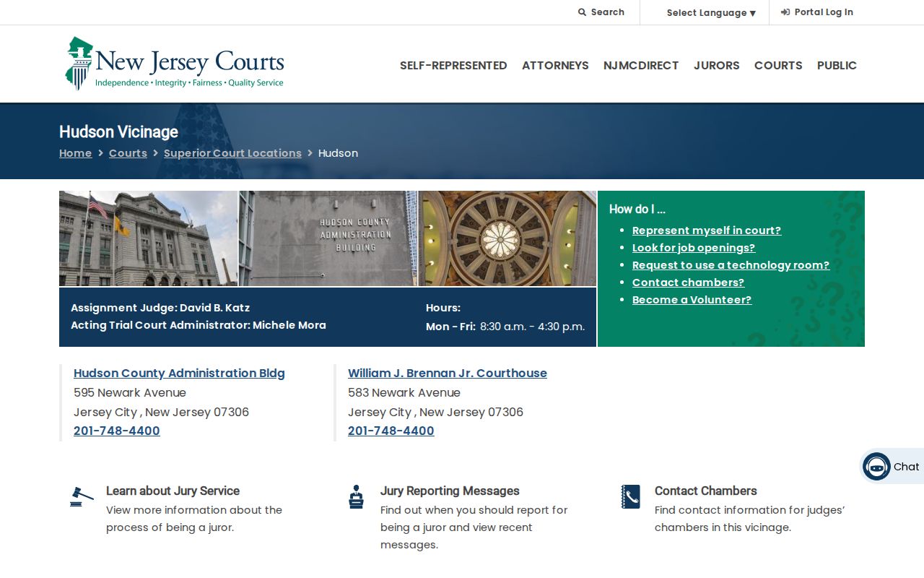This screenshot has height=578, width=924.
Task: Click the Courts breadcrumb link
Action: tap(128, 153)
